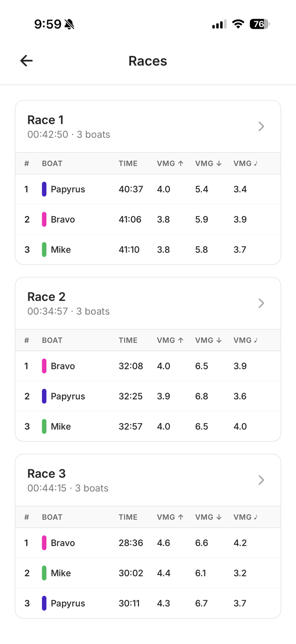Click Papyrus's purple color marker in Race 2
The height and width of the screenshot is (644, 296).
click(x=44, y=396)
